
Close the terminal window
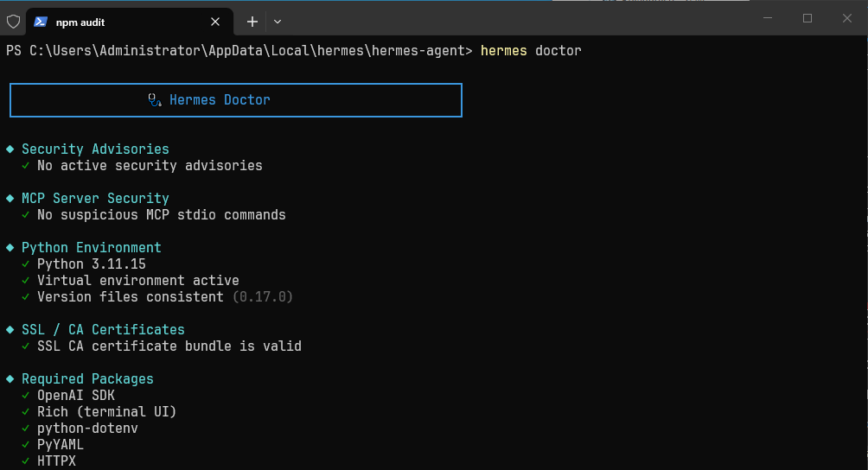(847, 18)
